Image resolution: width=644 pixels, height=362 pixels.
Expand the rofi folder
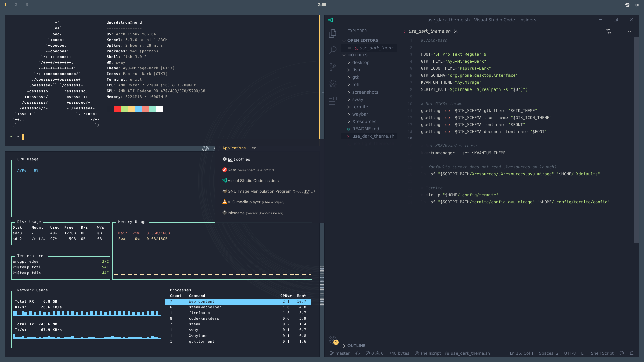[x=369, y=85]
